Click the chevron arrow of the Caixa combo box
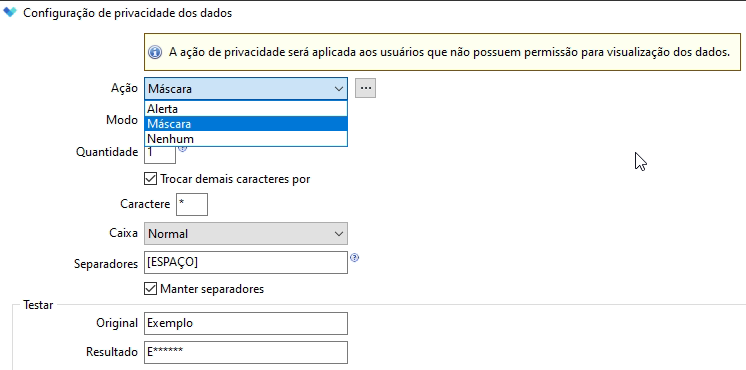Viewport: 746px width, 370px height. [339, 234]
